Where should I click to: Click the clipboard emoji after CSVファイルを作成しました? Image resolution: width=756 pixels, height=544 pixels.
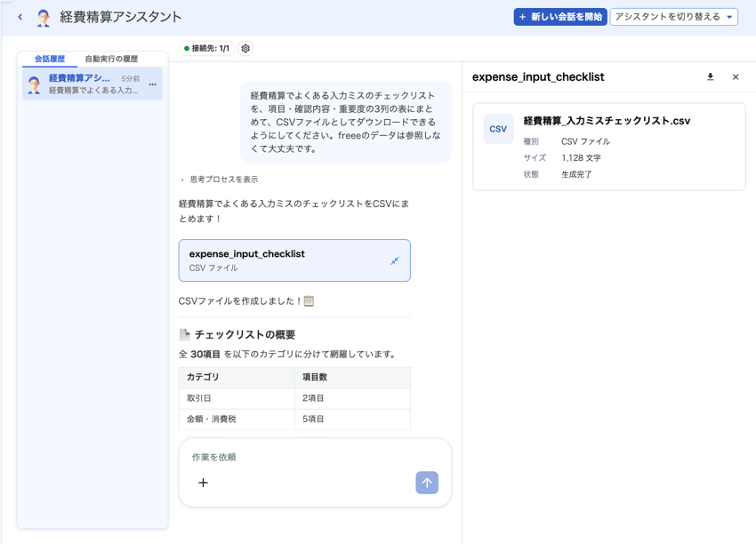309,301
